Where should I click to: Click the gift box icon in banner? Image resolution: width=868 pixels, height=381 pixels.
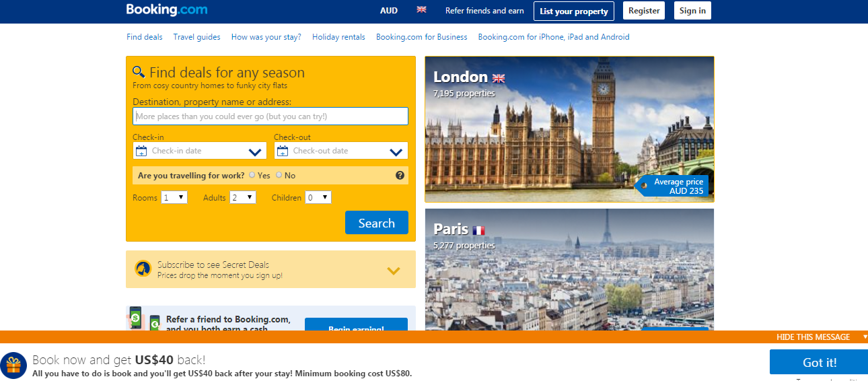13,365
